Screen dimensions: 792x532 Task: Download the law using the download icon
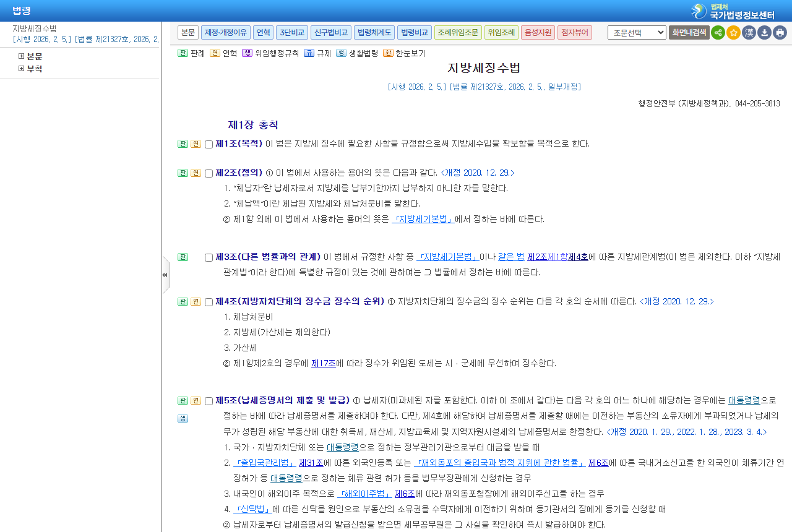coord(764,33)
